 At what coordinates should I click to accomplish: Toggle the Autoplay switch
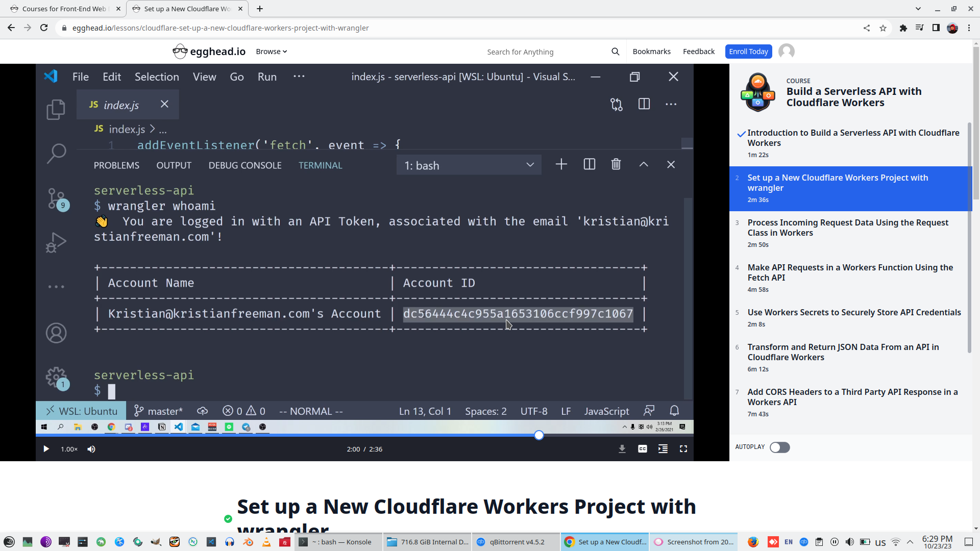[x=779, y=447]
